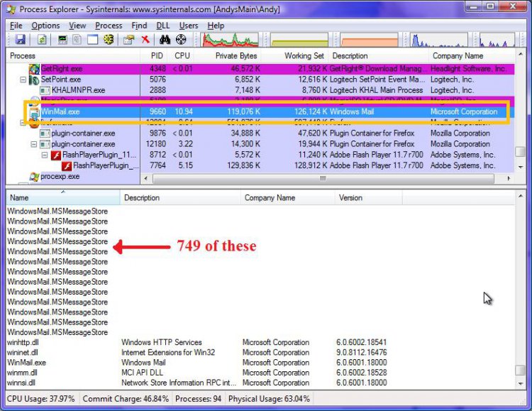Screen dimensions: 532x411
Task: Click the upper pane horizontal scrollbar thumb
Action: 323,178
